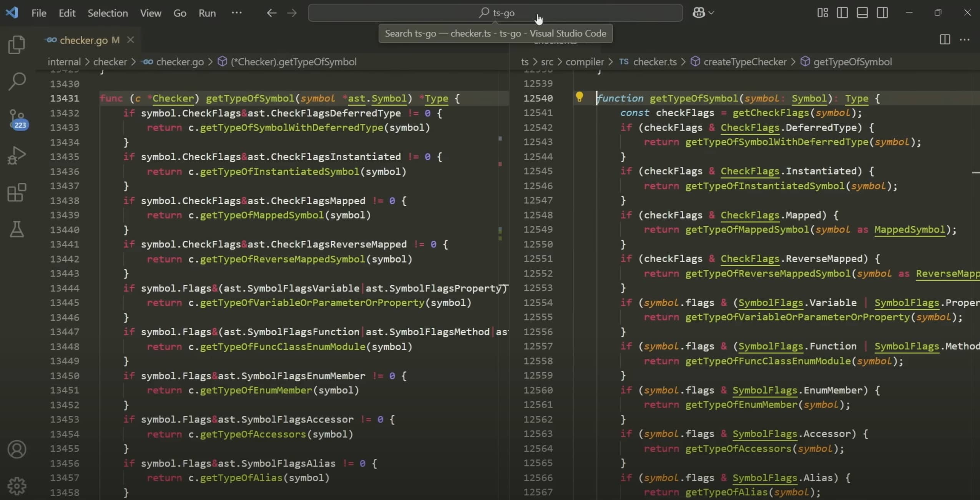Open the File menu
The width and height of the screenshot is (980, 500).
pos(39,13)
